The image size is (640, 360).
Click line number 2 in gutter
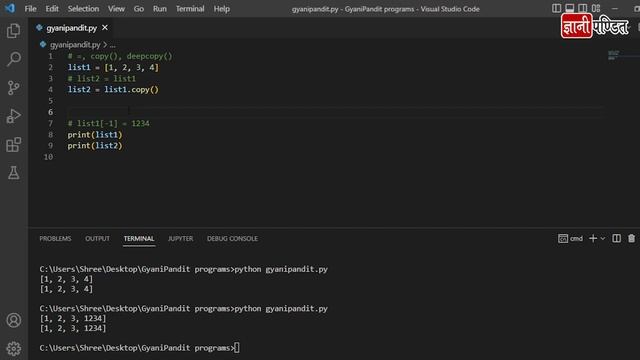tap(50, 67)
